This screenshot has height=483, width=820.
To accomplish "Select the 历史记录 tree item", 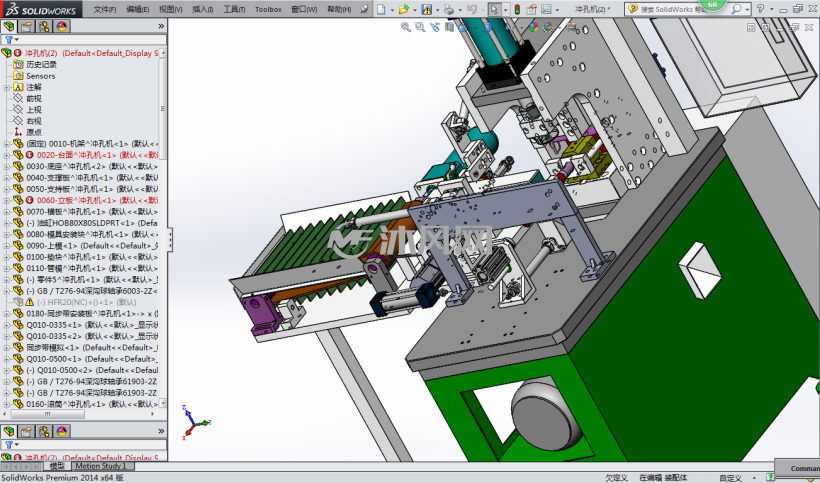I will (41, 64).
